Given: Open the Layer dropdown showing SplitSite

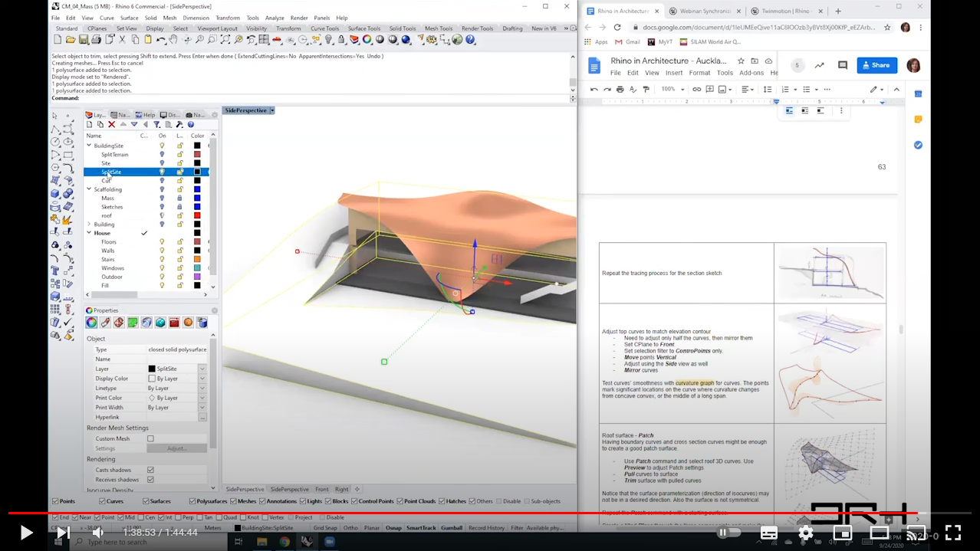Looking at the screenshot, I should tap(176, 369).
